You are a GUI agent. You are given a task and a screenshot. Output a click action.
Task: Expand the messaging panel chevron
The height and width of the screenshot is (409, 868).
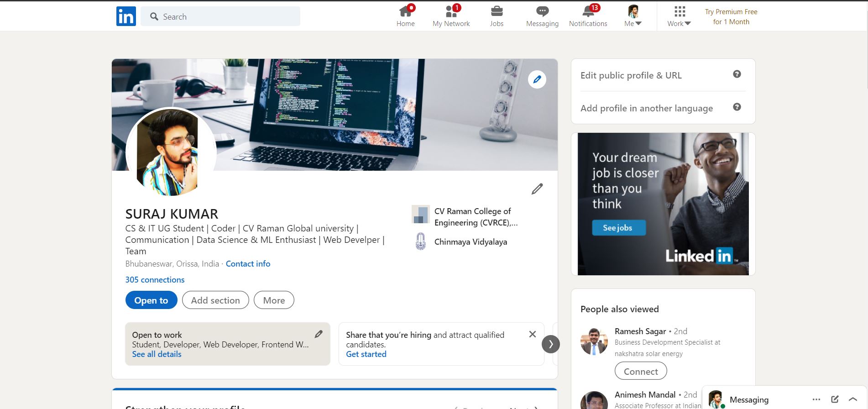[x=852, y=399]
